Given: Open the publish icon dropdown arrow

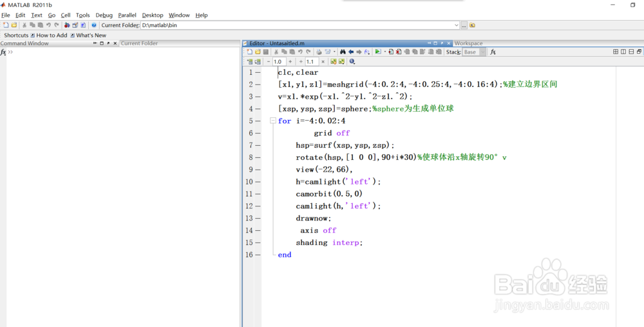Looking at the screenshot, I should pyautogui.click(x=334, y=52).
